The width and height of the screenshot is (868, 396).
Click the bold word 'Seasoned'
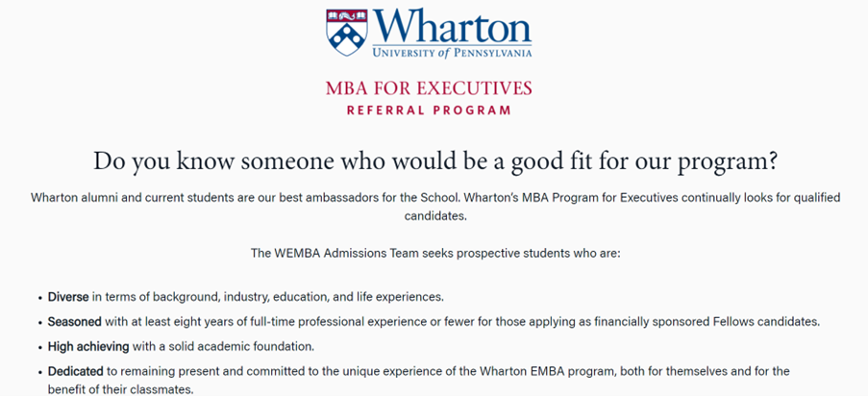(74, 321)
